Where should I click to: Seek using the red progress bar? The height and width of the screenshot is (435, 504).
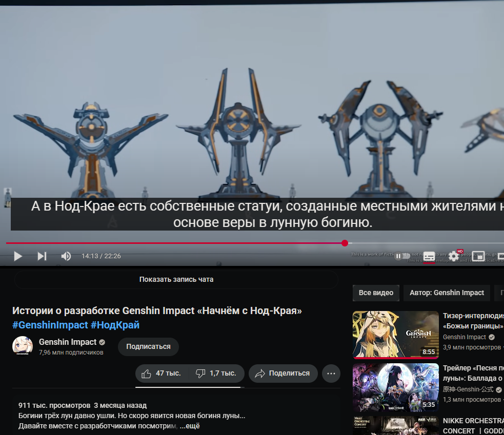[x=175, y=243]
